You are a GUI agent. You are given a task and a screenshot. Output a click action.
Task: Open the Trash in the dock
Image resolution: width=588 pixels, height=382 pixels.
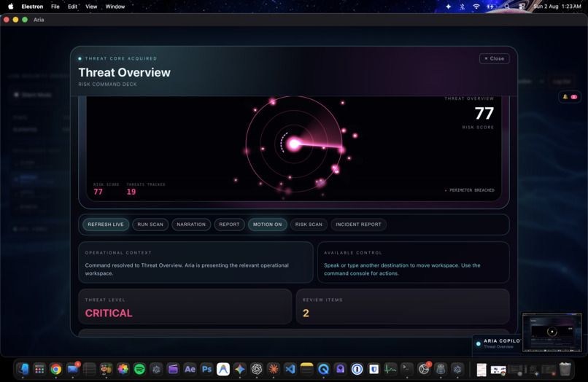pyautogui.click(x=565, y=370)
